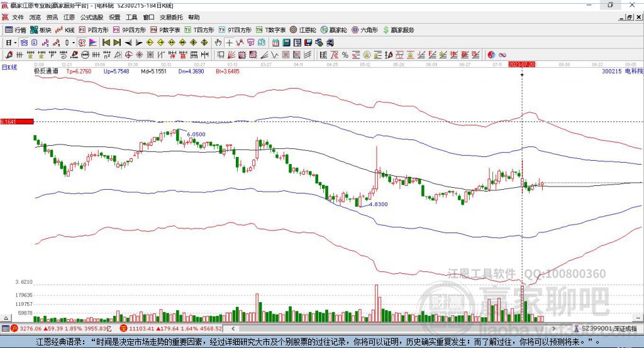Open the 文件 menu
Screen dimensions: 644x348
18,17
